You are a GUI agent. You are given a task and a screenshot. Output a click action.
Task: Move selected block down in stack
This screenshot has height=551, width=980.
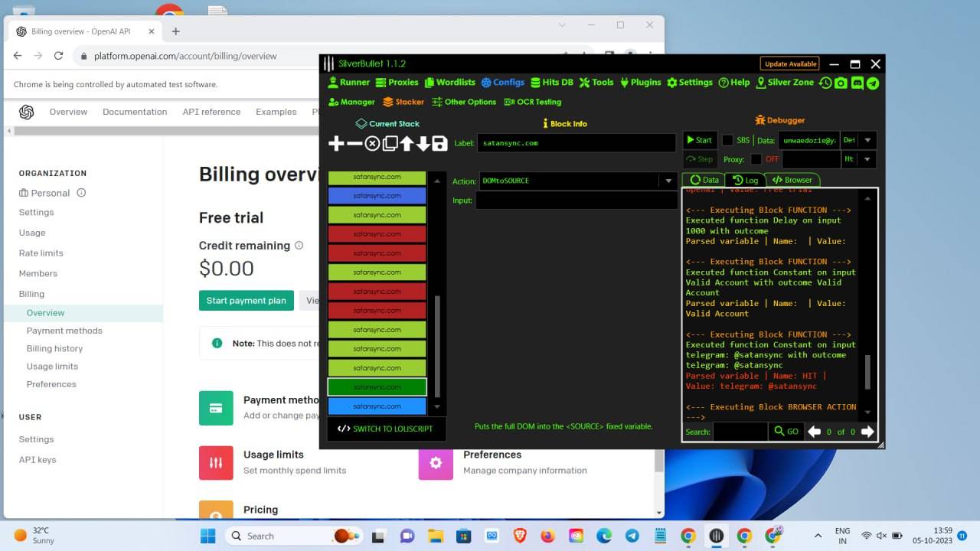(423, 143)
